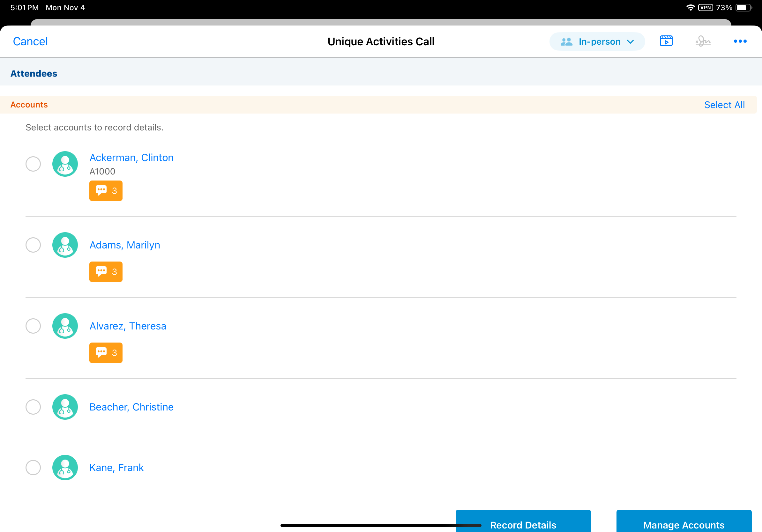Image resolution: width=762 pixels, height=532 pixels.
Task: Tap Ackerman, Clinton's orange message badge
Action: click(x=106, y=191)
